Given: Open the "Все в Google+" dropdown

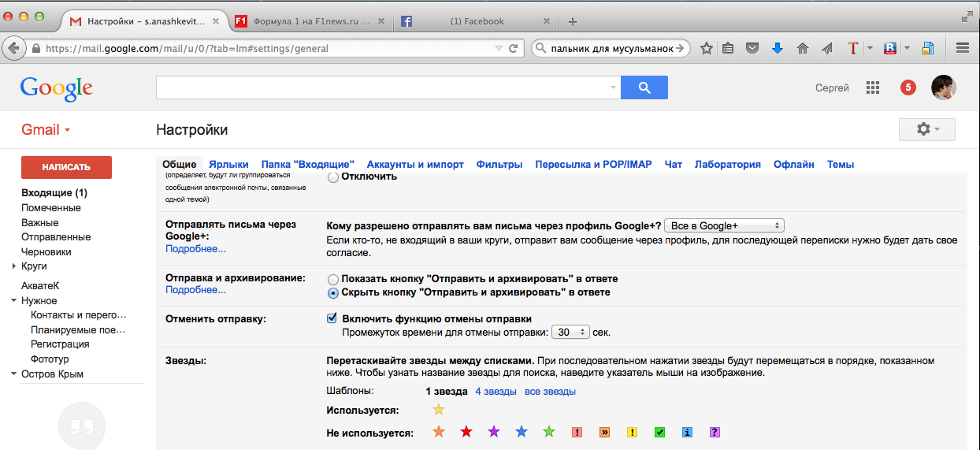Looking at the screenshot, I should [723, 225].
